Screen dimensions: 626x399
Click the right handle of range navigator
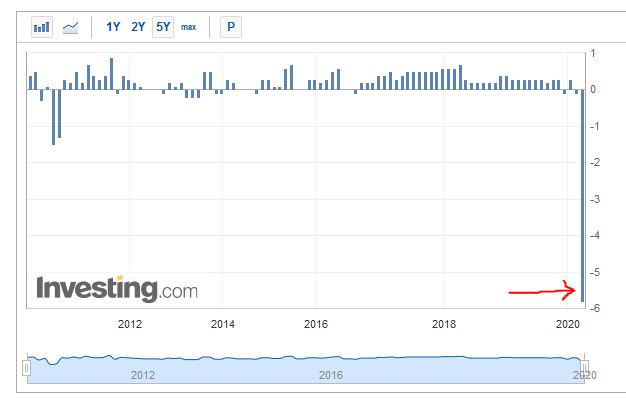point(584,368)
